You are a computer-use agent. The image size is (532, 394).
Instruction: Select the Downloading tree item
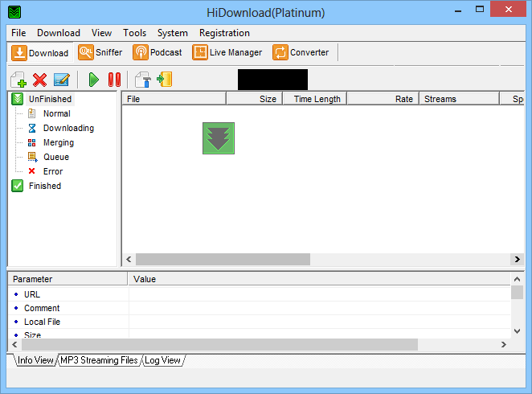click(68, 129)
